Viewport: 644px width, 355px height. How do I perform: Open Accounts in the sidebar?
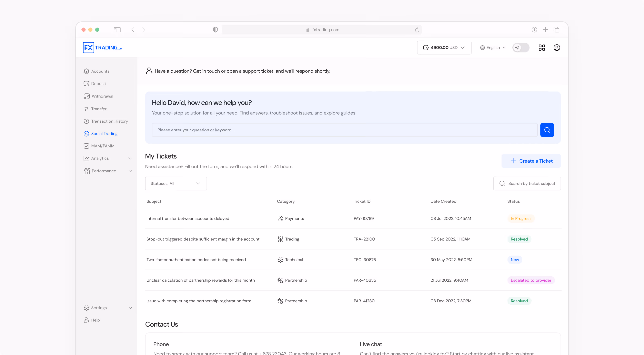(x=97, y=71)
